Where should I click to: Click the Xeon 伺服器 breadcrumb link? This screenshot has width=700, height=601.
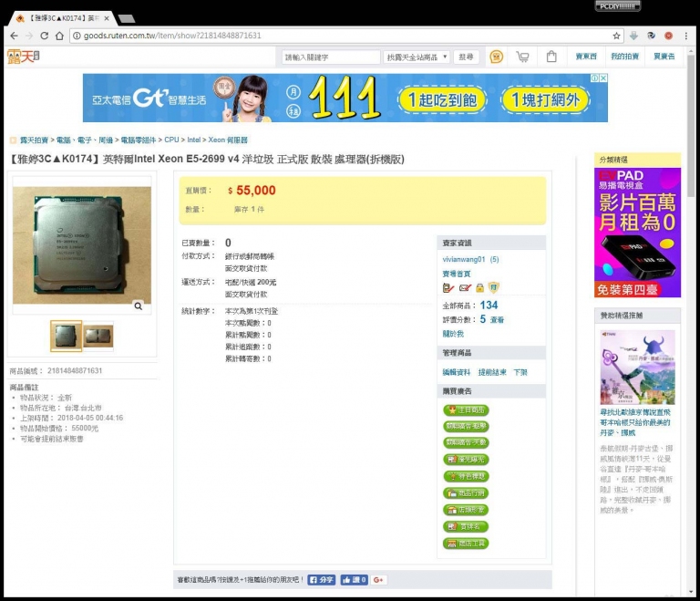coord(228,140)
